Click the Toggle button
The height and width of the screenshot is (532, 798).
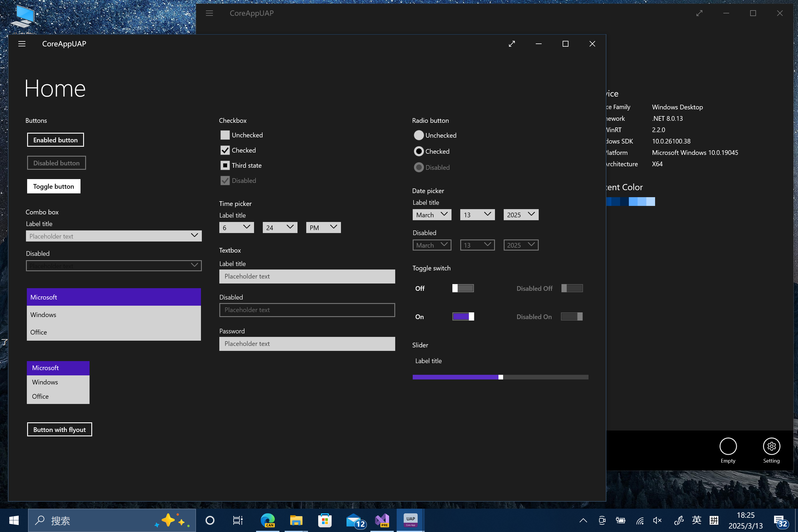pyautogui.click(x=54, y=186)
